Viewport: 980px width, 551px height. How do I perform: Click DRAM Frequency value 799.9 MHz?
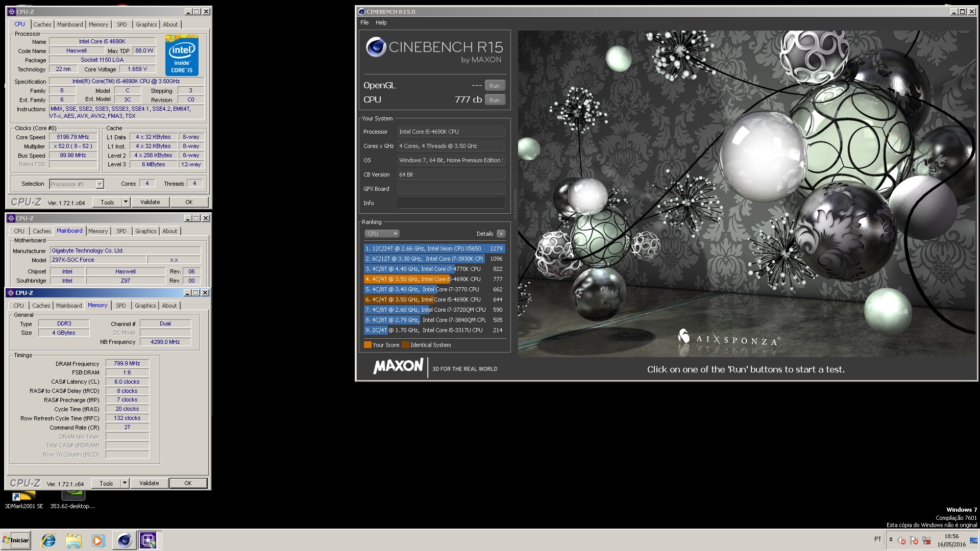(x=127, y=364)
